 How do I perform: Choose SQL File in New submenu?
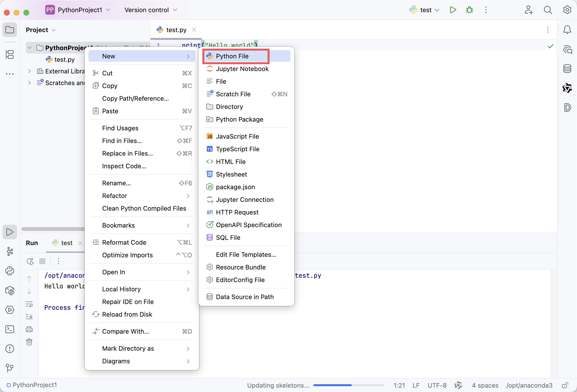pos(247,238)
